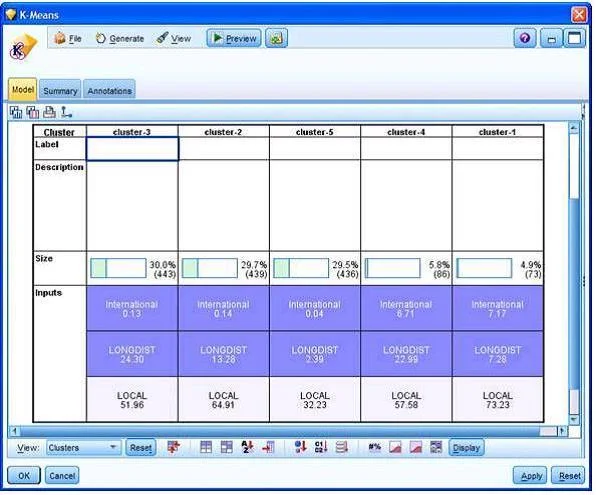The height and width of the screenshot is (495, 596).
Task: Click the vertical scrollbar down arrow
Action: click(574, 419)
